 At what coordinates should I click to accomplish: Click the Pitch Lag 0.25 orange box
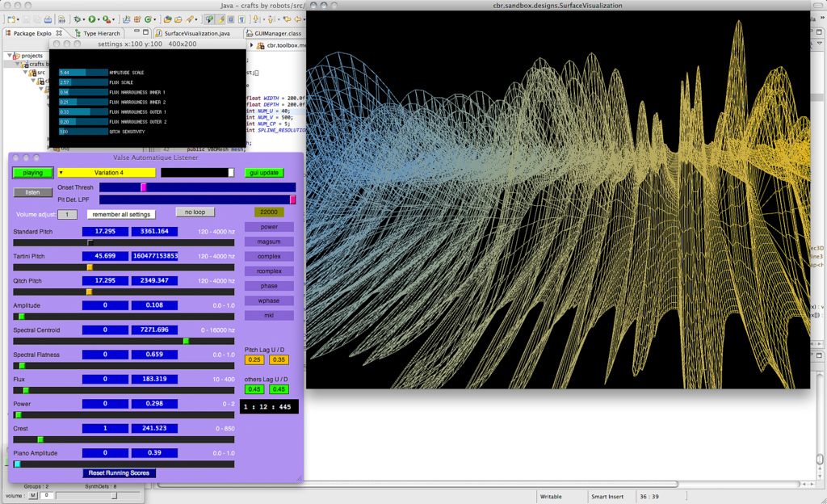click(254, 359)
